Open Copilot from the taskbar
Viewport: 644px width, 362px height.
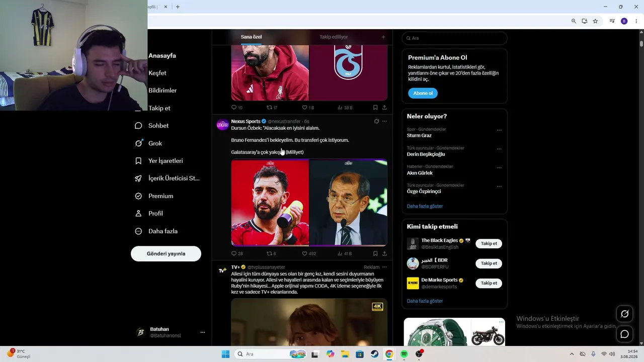click(x=330, y=354)
